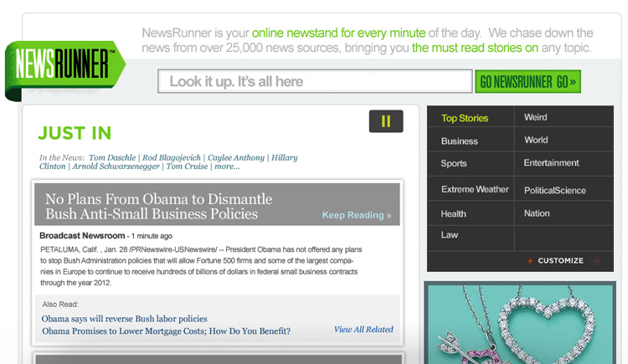Viewport: 628px width, 364px height.
Task: Open the Extreme Weather category
Action: pos(475,189)
